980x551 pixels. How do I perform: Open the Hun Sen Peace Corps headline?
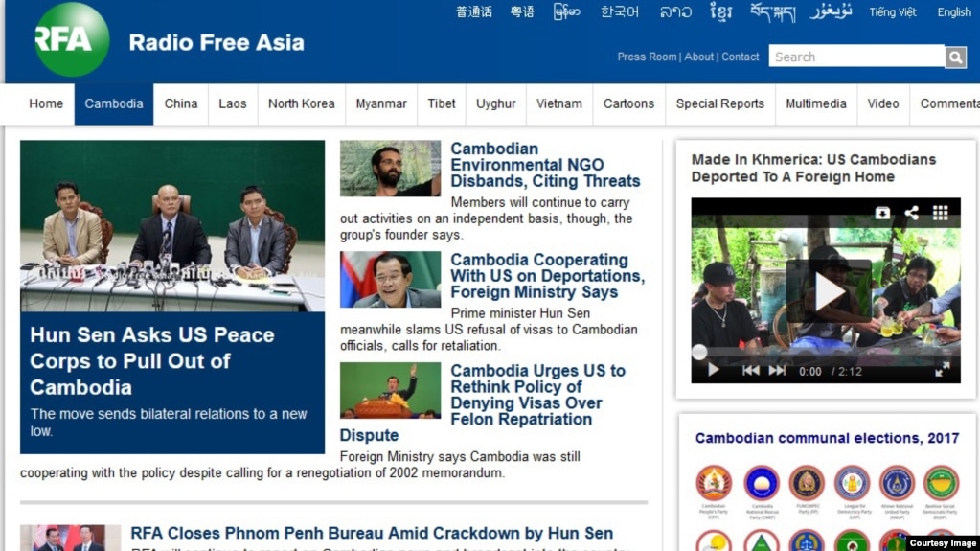click(x=152, y=361)
